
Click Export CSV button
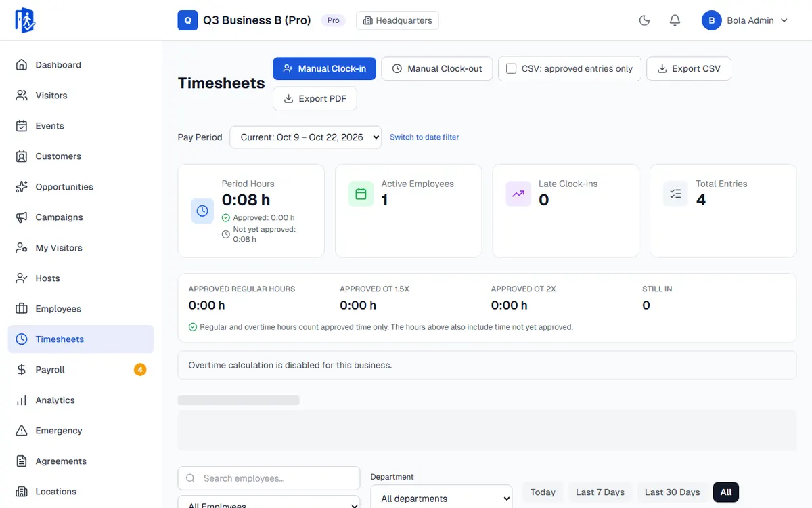[689, 68]
